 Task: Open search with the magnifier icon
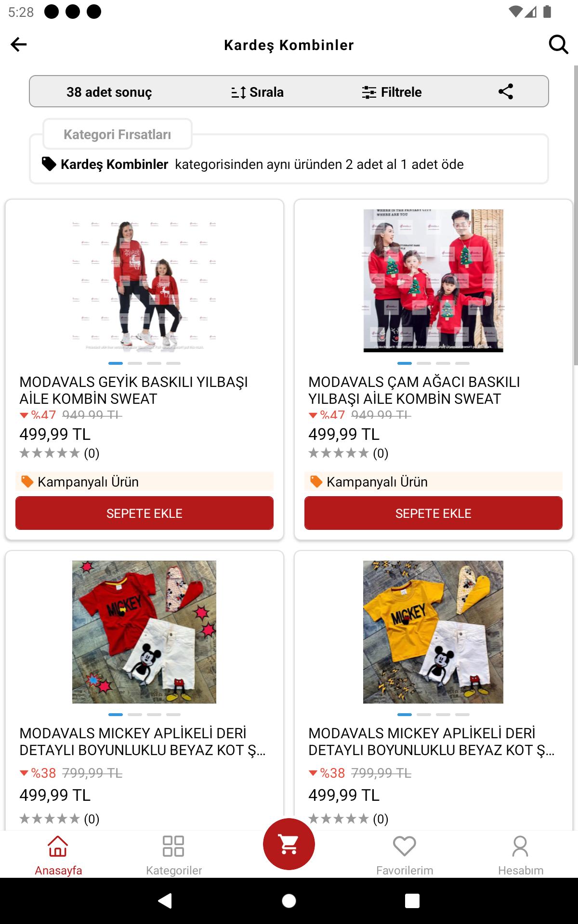[558, 45]
